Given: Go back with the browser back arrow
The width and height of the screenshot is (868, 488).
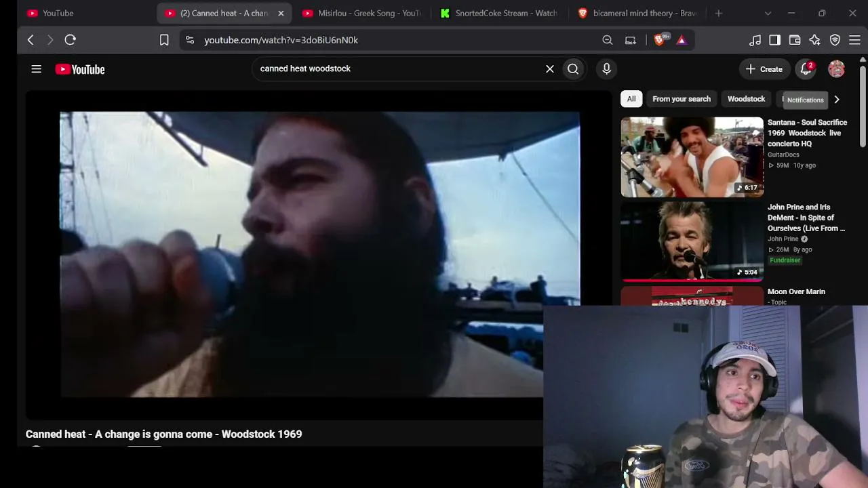Looking at the screenshot, I should point(31,40).
